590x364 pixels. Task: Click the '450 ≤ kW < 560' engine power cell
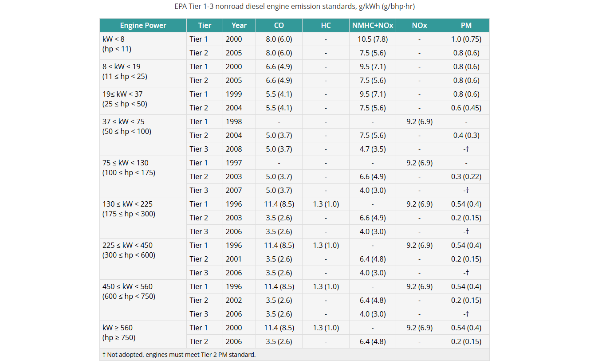(143, 300)
